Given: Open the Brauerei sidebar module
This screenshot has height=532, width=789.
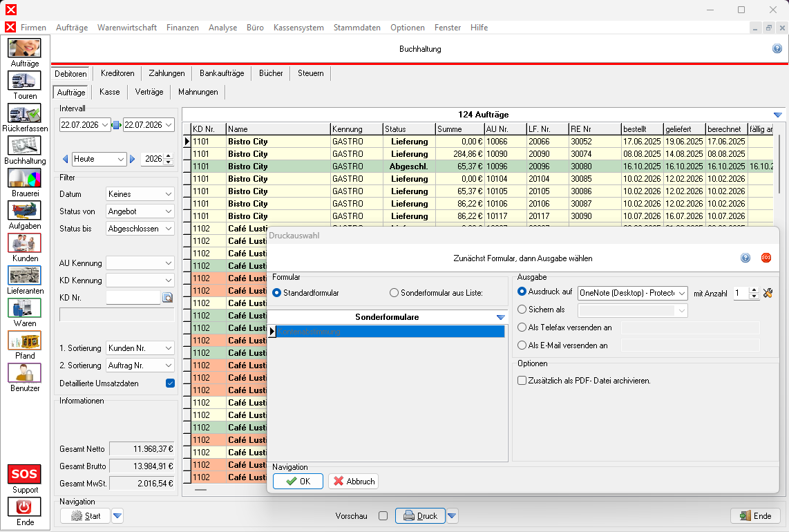Looking at the screenshot, I should 24,182.
